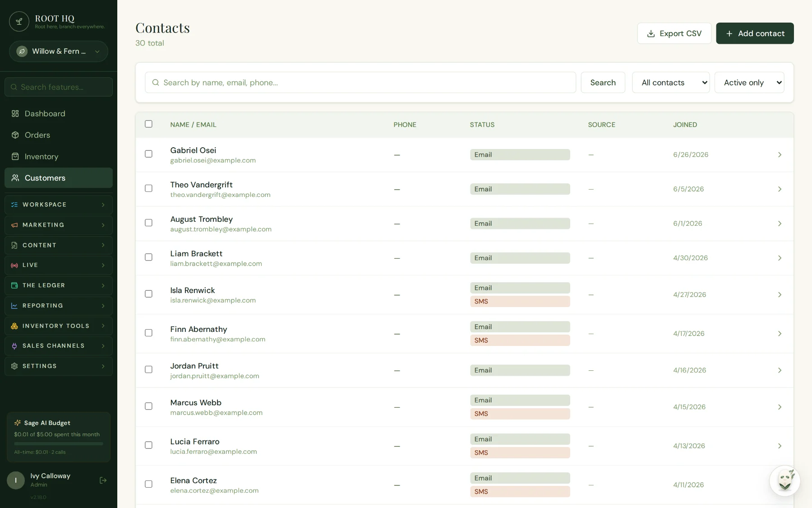
Task: Click the Export CSV button
Action: (674, 33)
